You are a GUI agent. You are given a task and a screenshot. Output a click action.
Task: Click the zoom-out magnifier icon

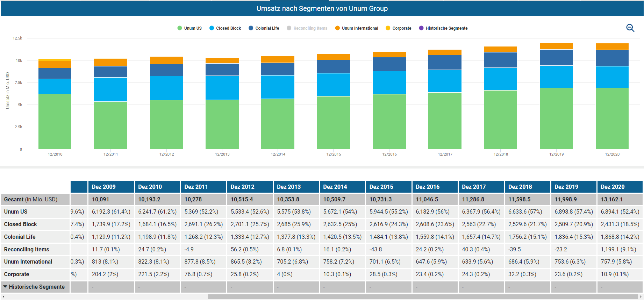pos(630,28)
